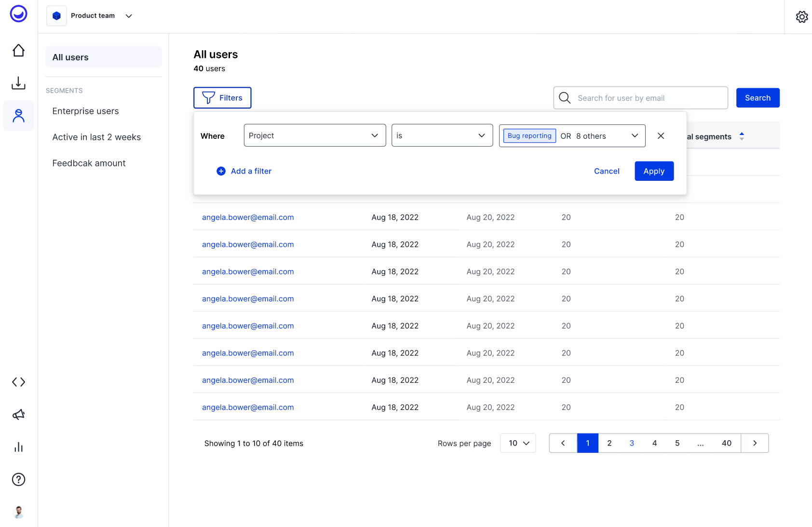Select All users in sidebar
This screenshot has height=527, width=812.
point(104,57)
